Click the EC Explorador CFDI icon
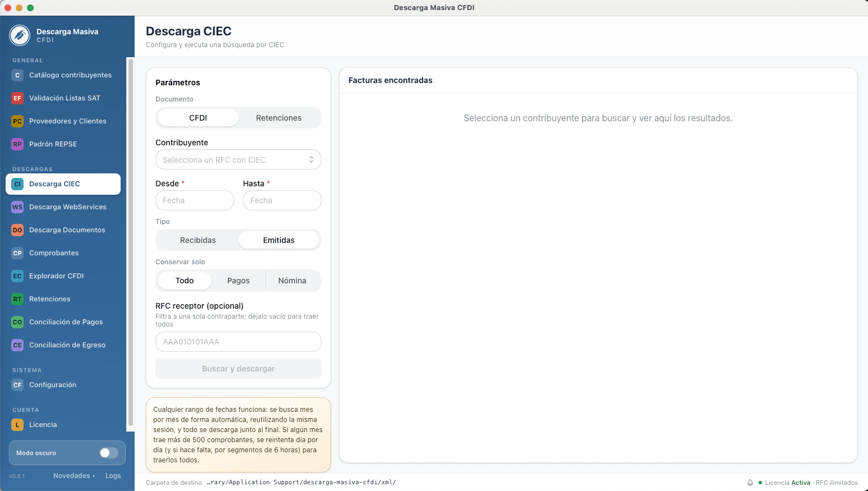868x491 pixels. point(17,276)
